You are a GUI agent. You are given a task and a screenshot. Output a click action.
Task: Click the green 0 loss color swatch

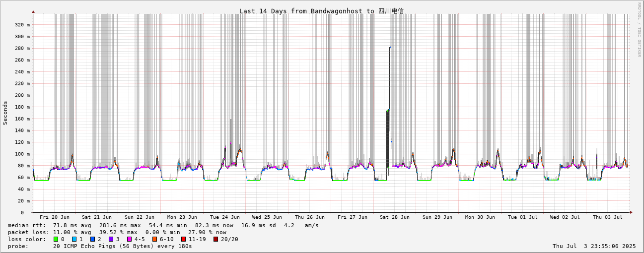pyautogui.click(x=56, y=239)
